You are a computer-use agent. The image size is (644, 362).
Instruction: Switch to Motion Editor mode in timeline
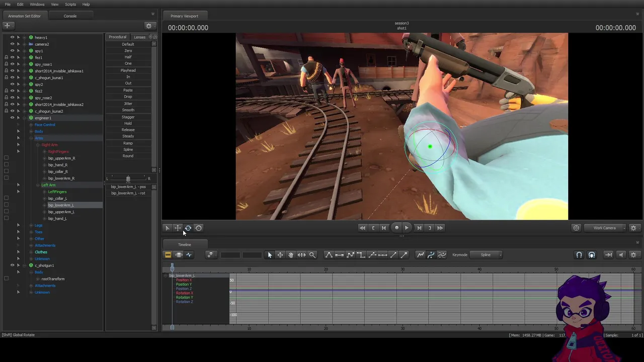(179, 255)
